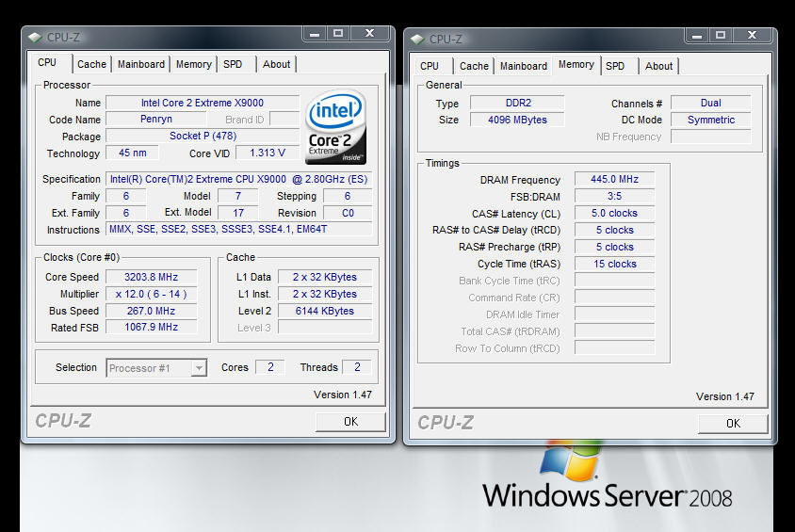Image resolution: width=795 pixels, height=532 pixels.
Task: Open Mainboard tab in left window
Action: coord(141,64)
